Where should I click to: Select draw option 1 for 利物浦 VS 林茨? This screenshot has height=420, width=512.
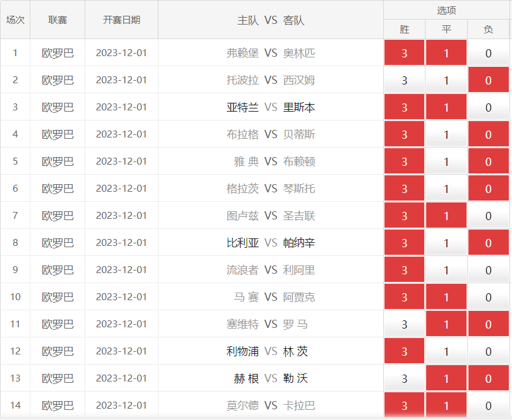pos(446,351)
